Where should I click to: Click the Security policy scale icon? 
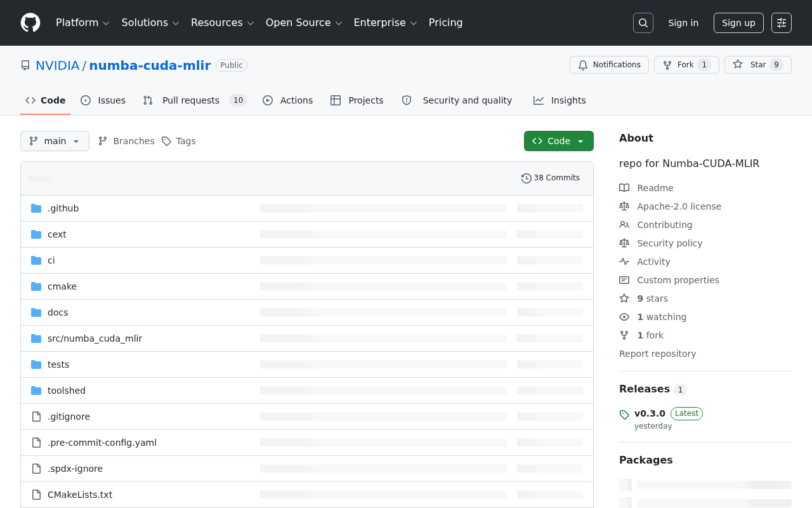coord(624,243)
